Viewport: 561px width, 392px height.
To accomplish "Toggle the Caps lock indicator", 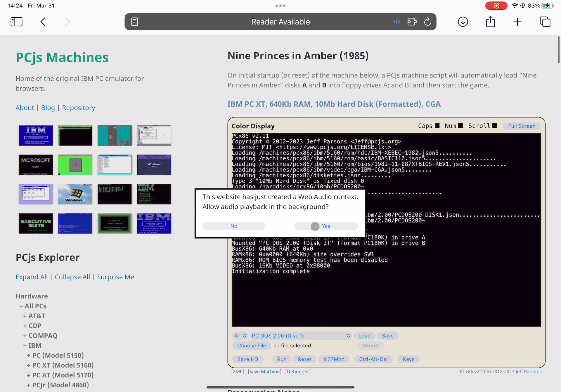I will pyautogui.click(x=437, y=126).
